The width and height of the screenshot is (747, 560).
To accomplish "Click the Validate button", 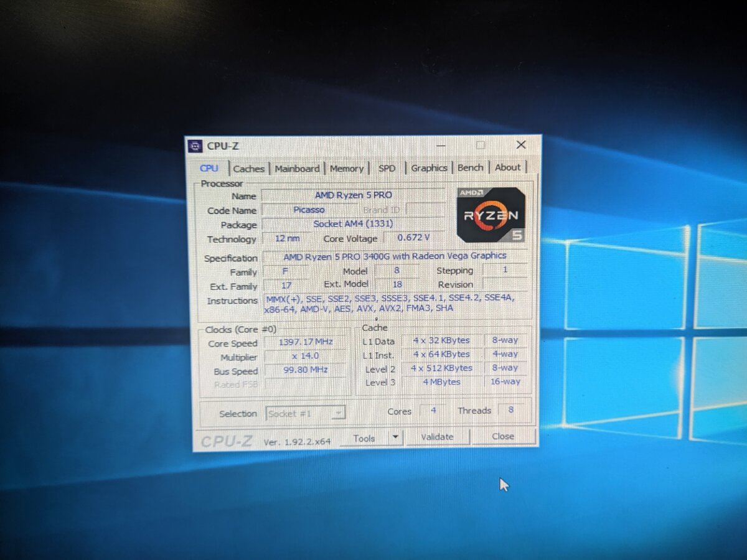I will pyautogui.click(x=437, y=437).
